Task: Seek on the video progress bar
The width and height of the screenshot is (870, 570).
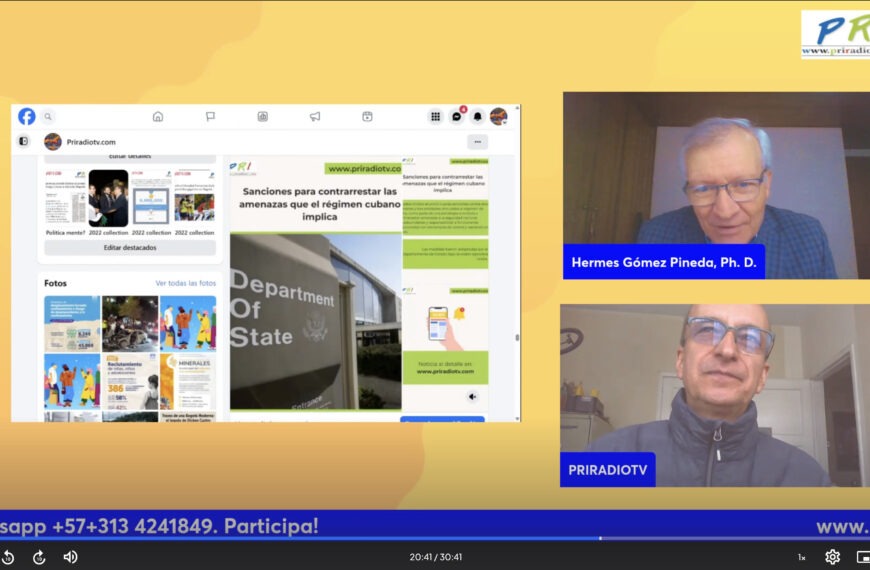Action: (x=435, y=538)
